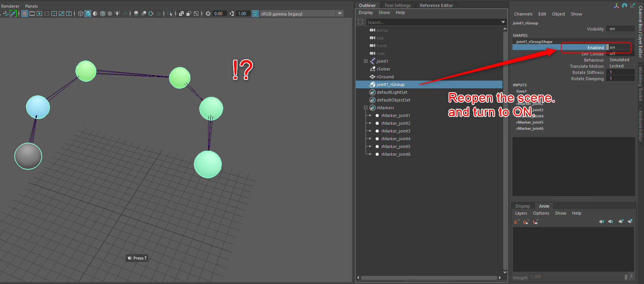Click the Gamma reset icon
This screenshot has height=284, width=644.
coord(232,14)
